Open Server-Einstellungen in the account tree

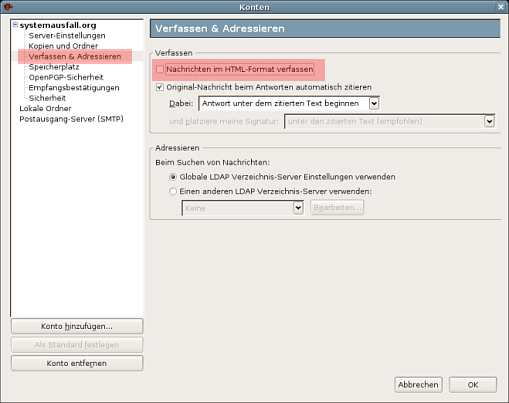pyautogui.click(x=67, y=36)
